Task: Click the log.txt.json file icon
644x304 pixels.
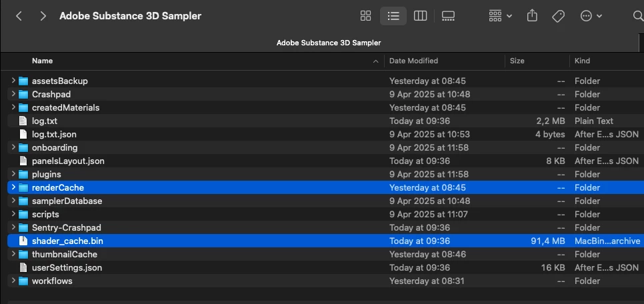Action: pos(23,135)
